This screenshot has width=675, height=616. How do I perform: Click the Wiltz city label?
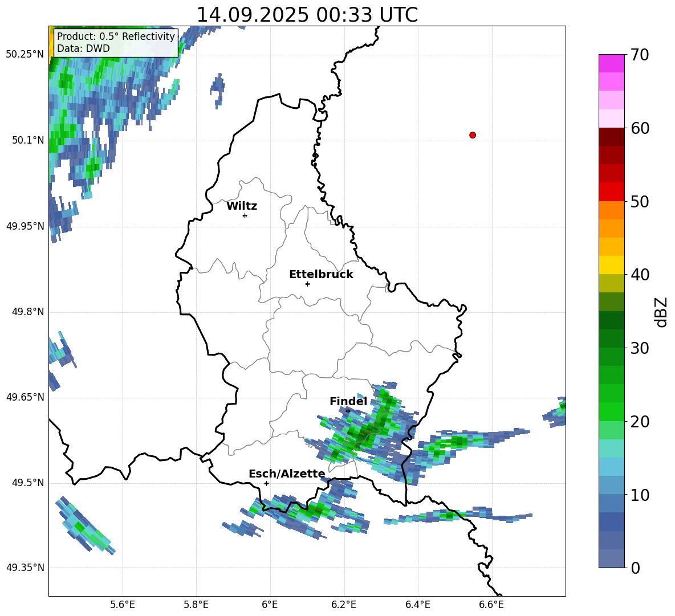coord(242,206)
